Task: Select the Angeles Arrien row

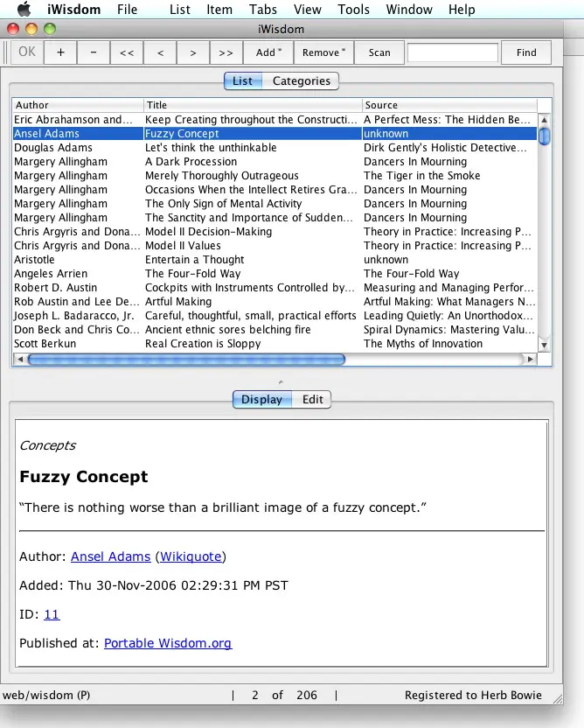Action: click(x=275, y=274)
